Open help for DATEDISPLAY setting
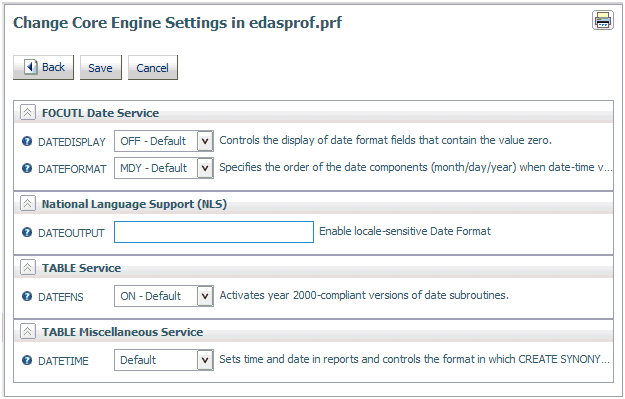Screen dimensions: 625x399 27,141
